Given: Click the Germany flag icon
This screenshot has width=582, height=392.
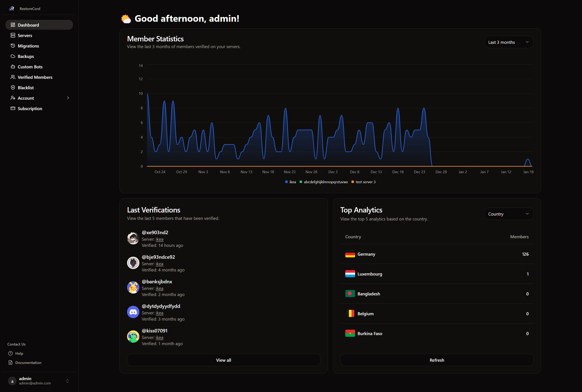Looking at the screenshot, I should (350, 254).
